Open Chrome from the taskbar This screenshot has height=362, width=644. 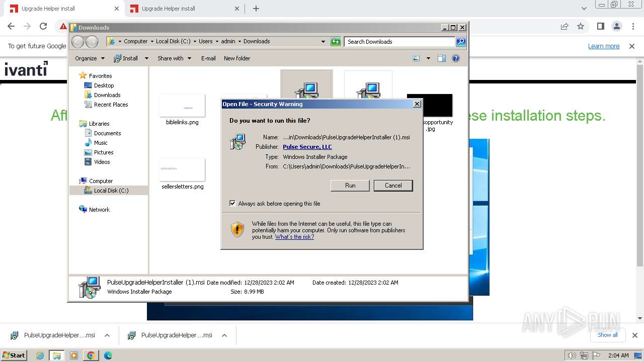pos(91,355)
